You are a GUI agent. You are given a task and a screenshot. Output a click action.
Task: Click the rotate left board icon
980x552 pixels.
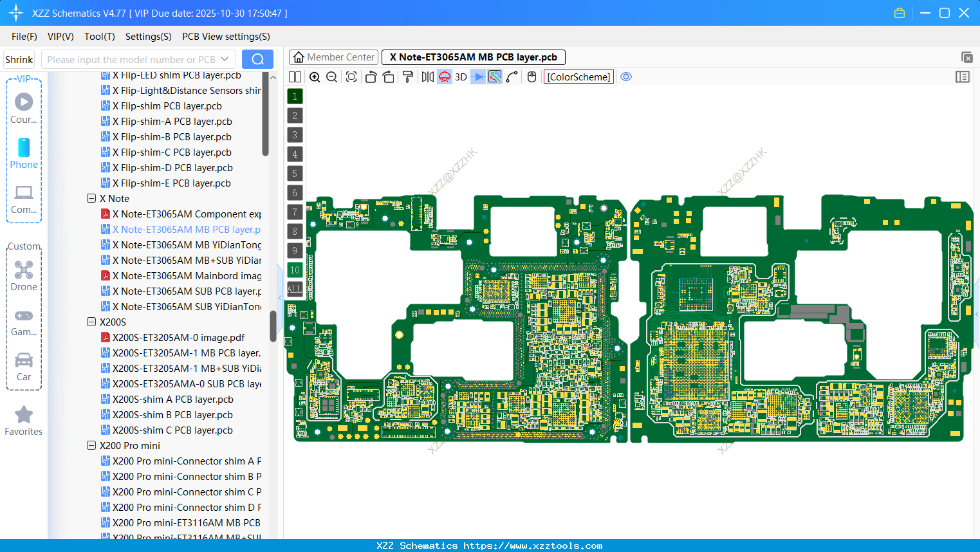click(x=371, y=77)
